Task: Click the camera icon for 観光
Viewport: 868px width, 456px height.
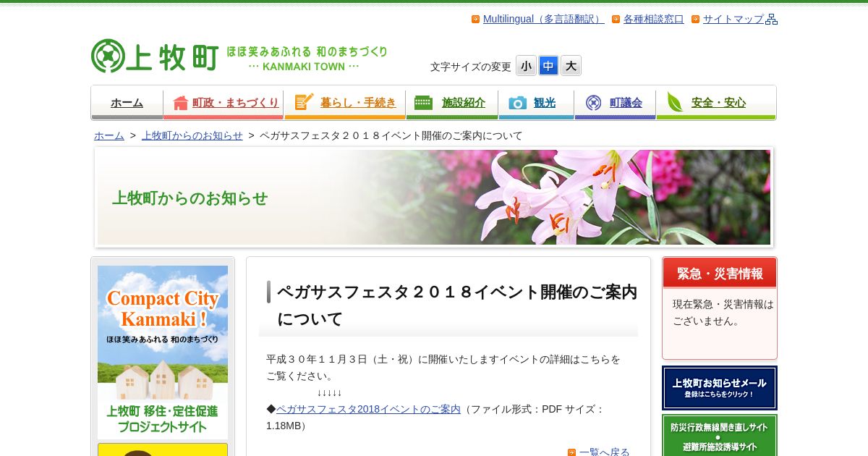Action: 518,103
